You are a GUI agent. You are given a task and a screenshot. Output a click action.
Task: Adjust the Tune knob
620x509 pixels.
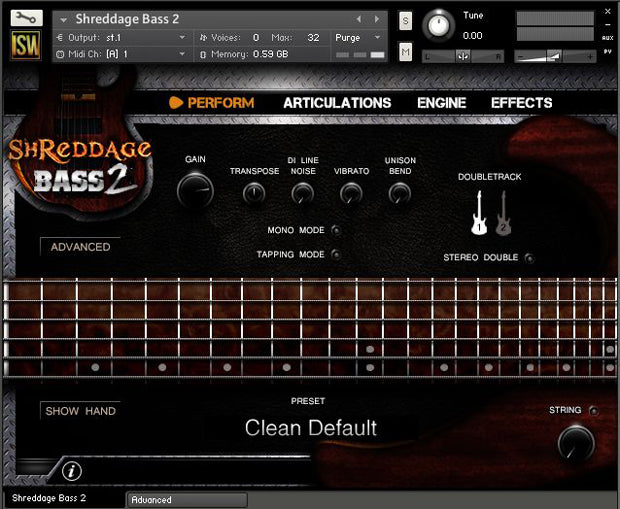(x=439, y=25)
